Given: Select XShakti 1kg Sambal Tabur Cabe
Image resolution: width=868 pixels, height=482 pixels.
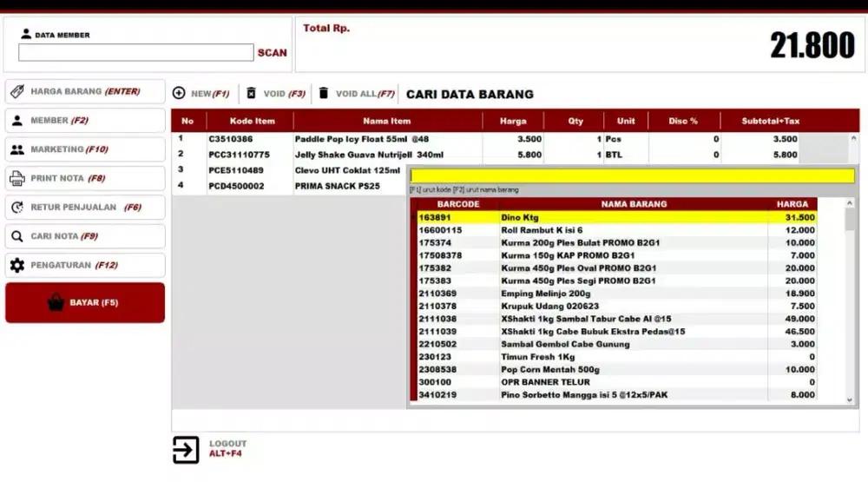Looking at the screenshot, I should click(616, 319).
